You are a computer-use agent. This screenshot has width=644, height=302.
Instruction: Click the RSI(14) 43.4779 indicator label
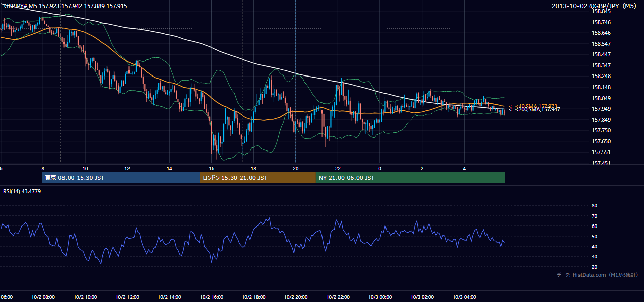(x=22, y=191)
